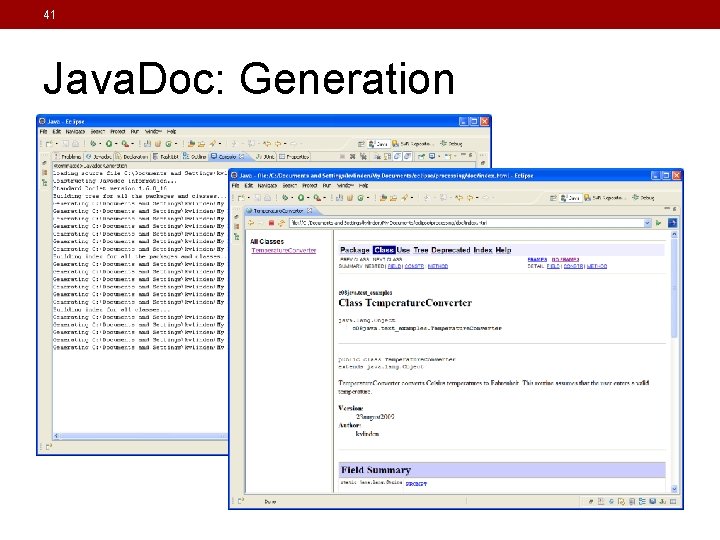
Task: Switch to Properties tab in back window
Action: 294,157
